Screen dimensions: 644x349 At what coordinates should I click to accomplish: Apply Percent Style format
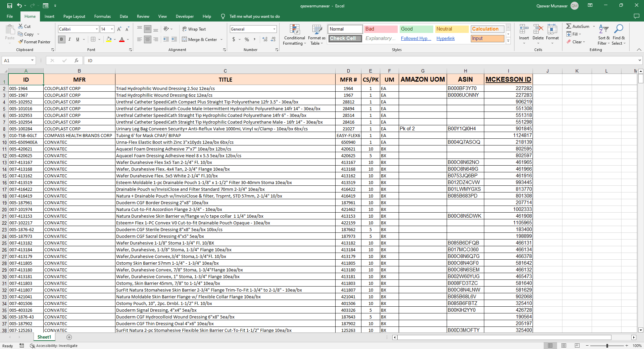pyautogui.click(x=247, y=39)
